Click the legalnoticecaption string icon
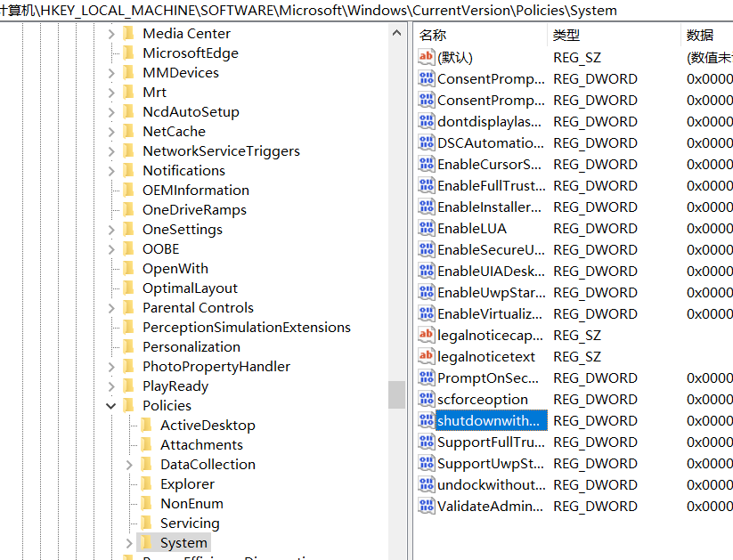 click(427, 335)
